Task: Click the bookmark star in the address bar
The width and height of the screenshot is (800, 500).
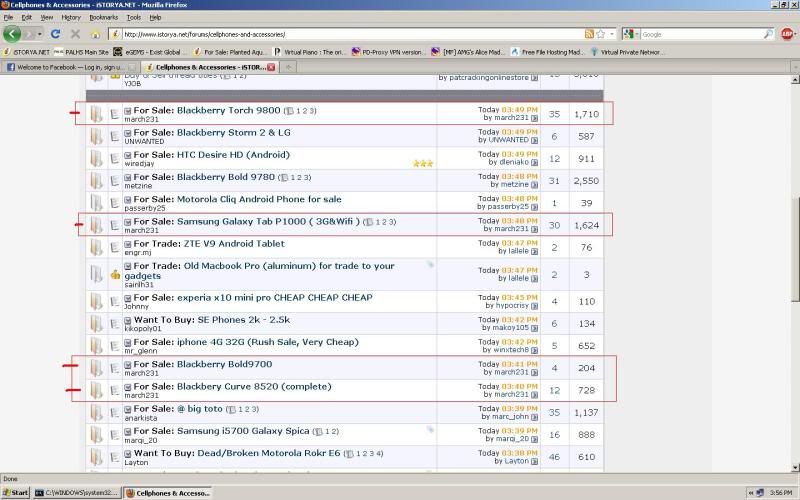Action: [602, 34]
